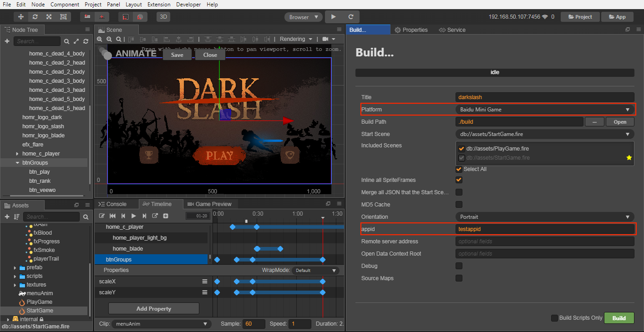The image size is (644, 332).
Task: Click the Sample value field
Action: click(x=254, y=324)
